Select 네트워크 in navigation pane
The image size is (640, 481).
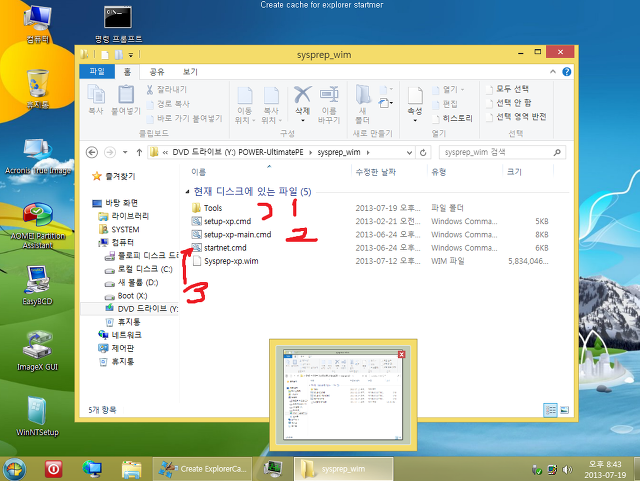tap(120, 335)
